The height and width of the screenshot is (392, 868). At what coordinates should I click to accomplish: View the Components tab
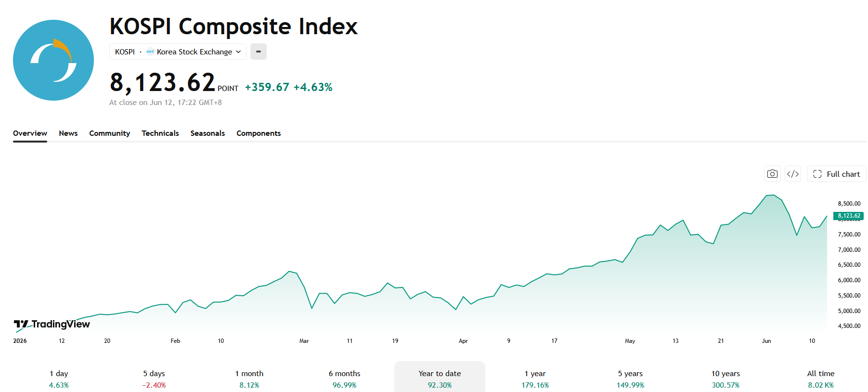(x=259, y=133)
